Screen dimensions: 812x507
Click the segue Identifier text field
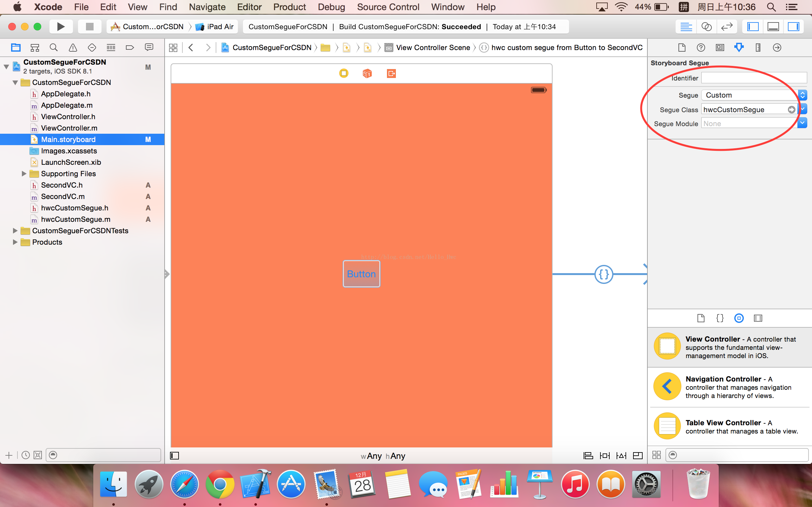[754, 78]
